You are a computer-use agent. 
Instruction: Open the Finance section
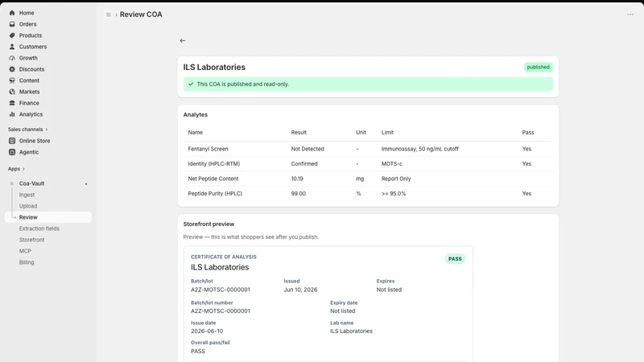pos(29,103)
